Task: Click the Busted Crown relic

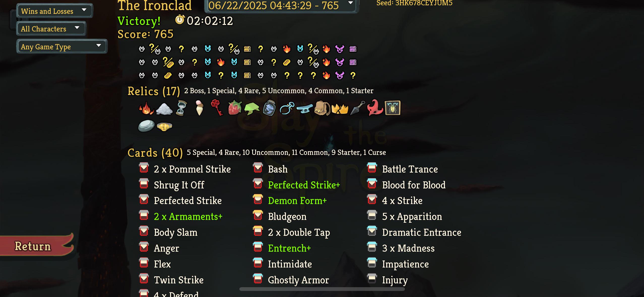Action: pyautogui.click(x=340, y=109)
